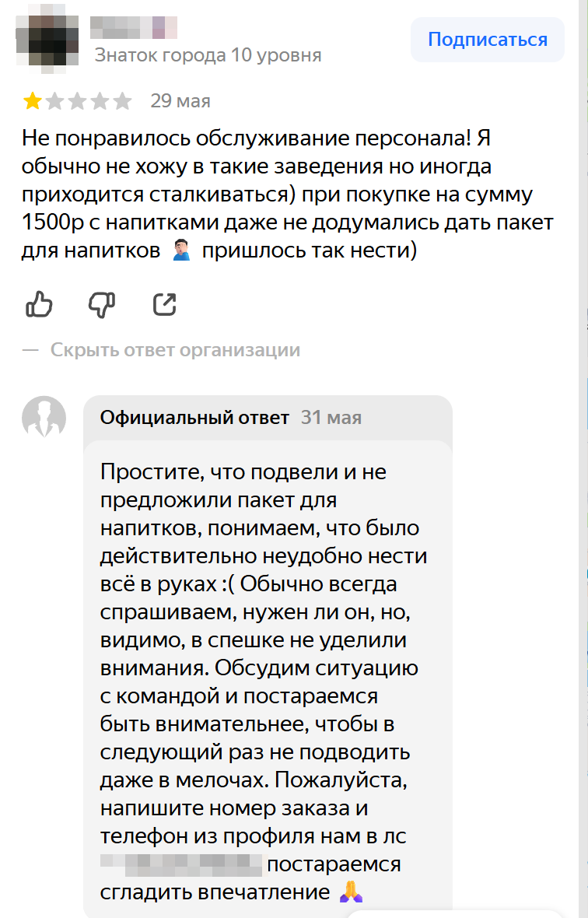Click the thumbs up icon under the review
Screen dimensions: 588x918
click(x=38, y=305)
